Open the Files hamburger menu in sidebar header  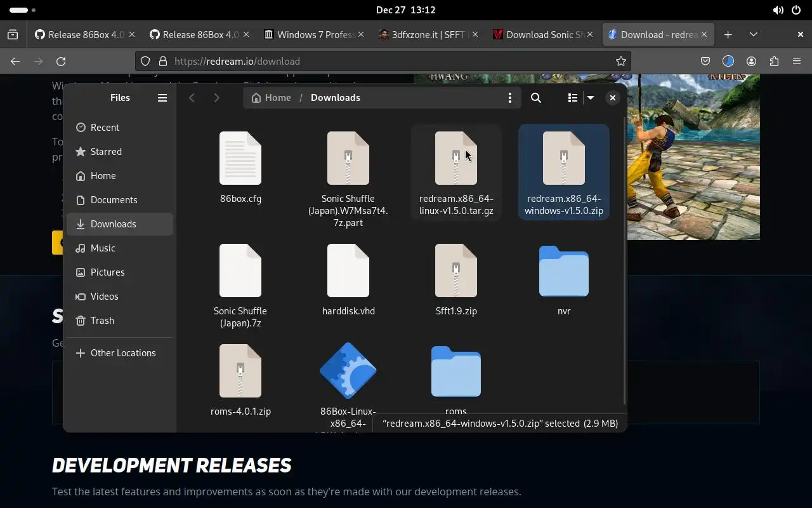point(162,98)
